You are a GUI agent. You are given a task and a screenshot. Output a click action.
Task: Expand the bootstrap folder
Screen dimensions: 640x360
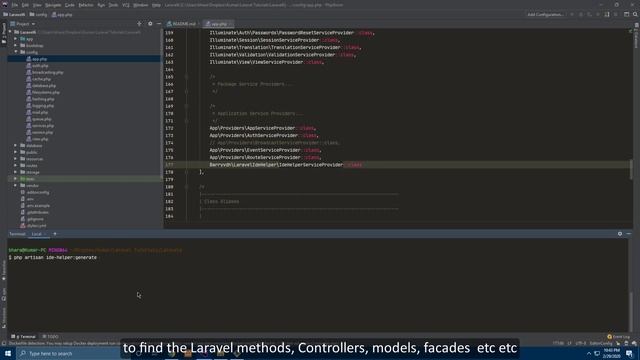tap(16, 45)
